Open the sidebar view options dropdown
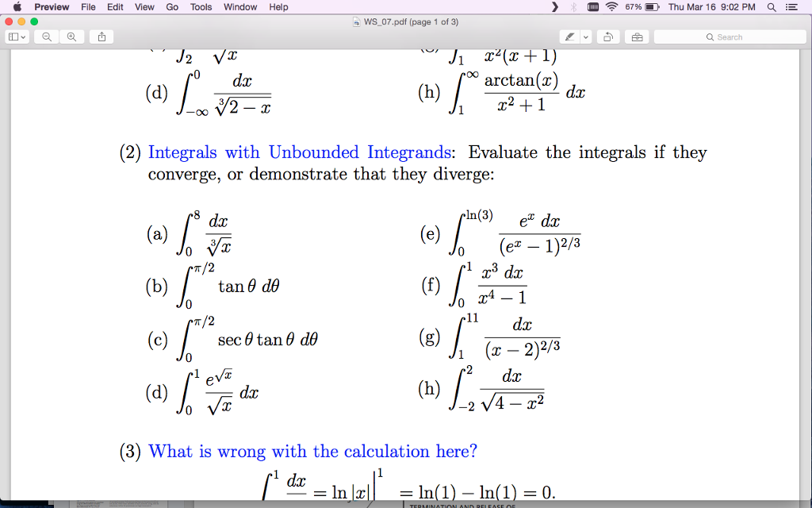The width and height of the screenshot is (812, 508). [16, 37]
